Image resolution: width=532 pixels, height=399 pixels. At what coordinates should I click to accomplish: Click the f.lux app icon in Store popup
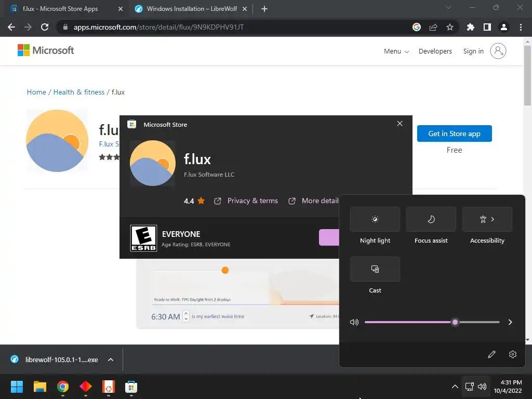coord(153,163)
